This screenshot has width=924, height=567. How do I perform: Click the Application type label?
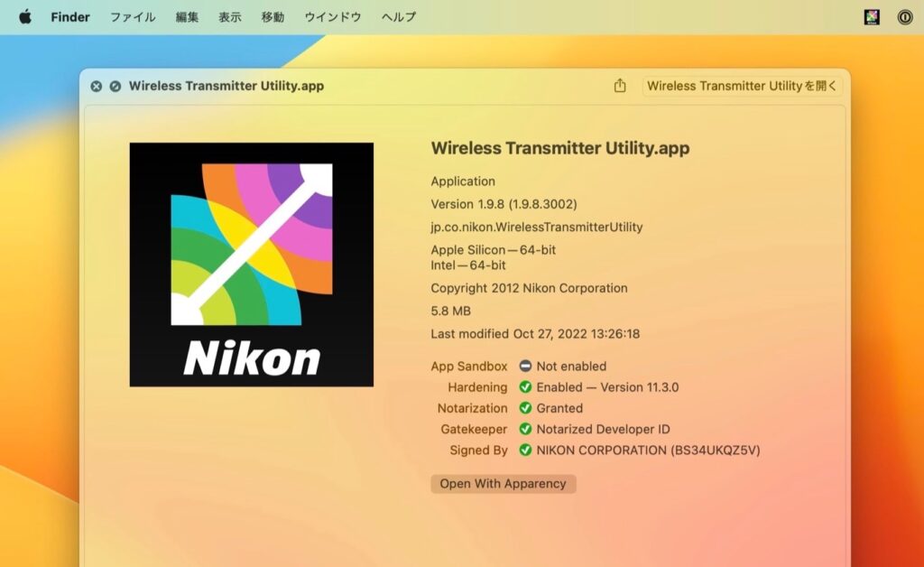tap(463, 181)
